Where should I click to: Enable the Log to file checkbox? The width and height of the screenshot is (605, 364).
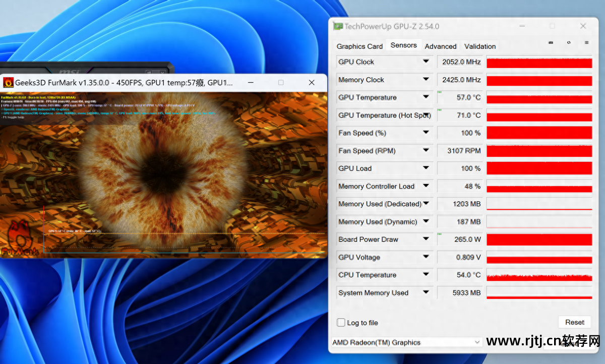341,323
